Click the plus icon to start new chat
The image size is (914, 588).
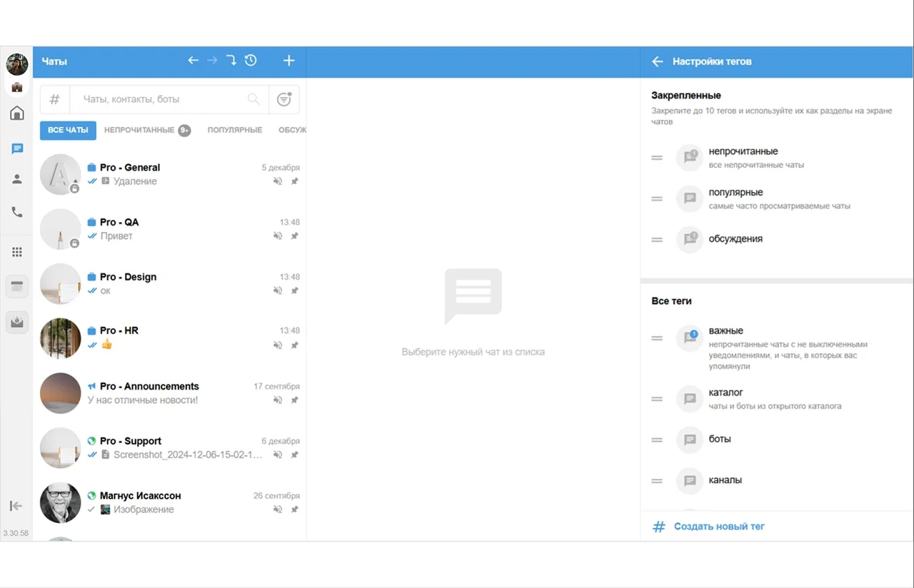[x=288, y=60]
